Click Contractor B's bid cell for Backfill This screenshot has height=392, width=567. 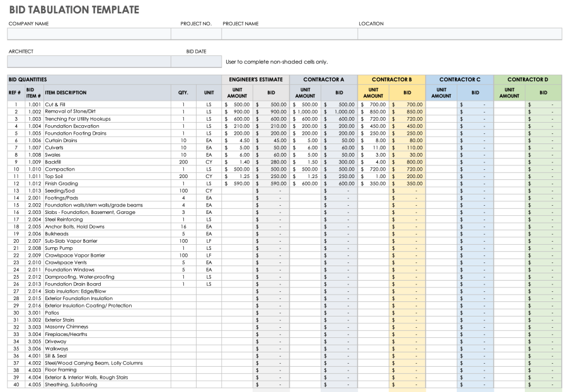pos(406,162)
